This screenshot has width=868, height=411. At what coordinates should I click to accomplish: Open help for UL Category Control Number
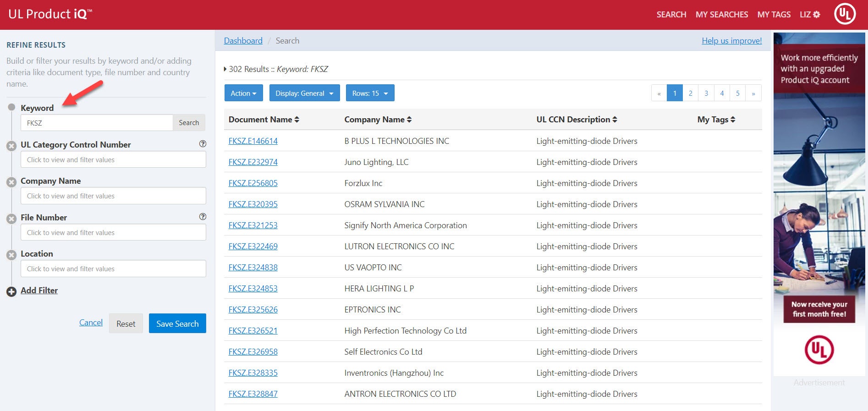[x=203, y=144]
